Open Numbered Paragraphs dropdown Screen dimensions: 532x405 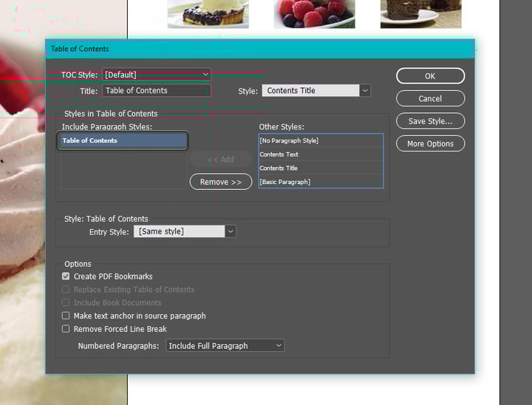pyautogui.click(x=225, y=346)
